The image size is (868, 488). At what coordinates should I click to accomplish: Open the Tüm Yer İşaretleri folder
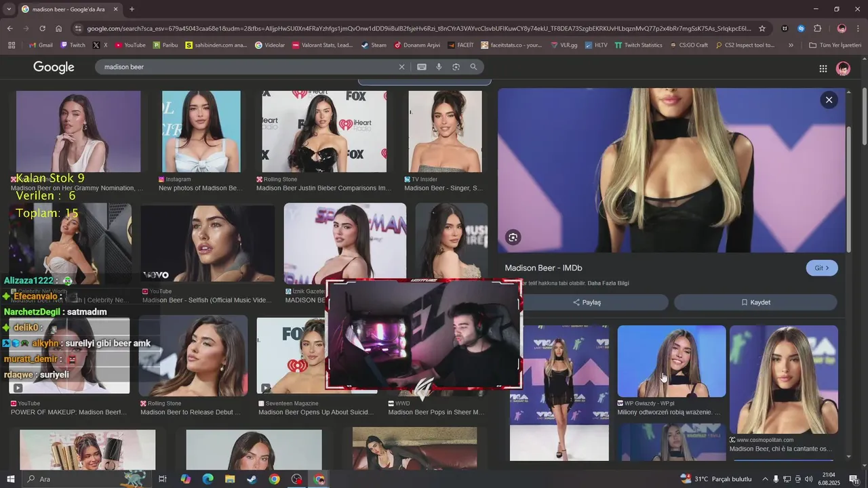point(835,45)
